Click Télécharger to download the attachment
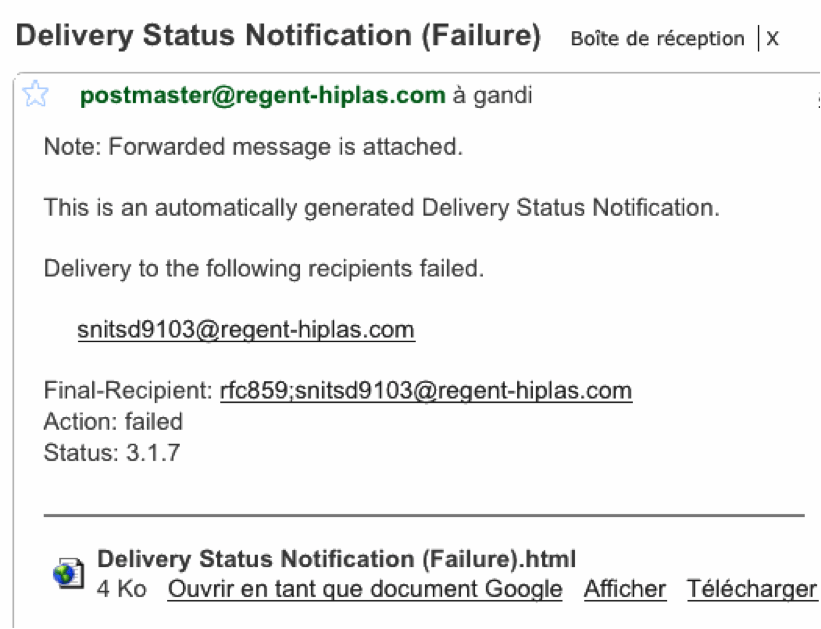821x629 pixels. tap(751, 589)
